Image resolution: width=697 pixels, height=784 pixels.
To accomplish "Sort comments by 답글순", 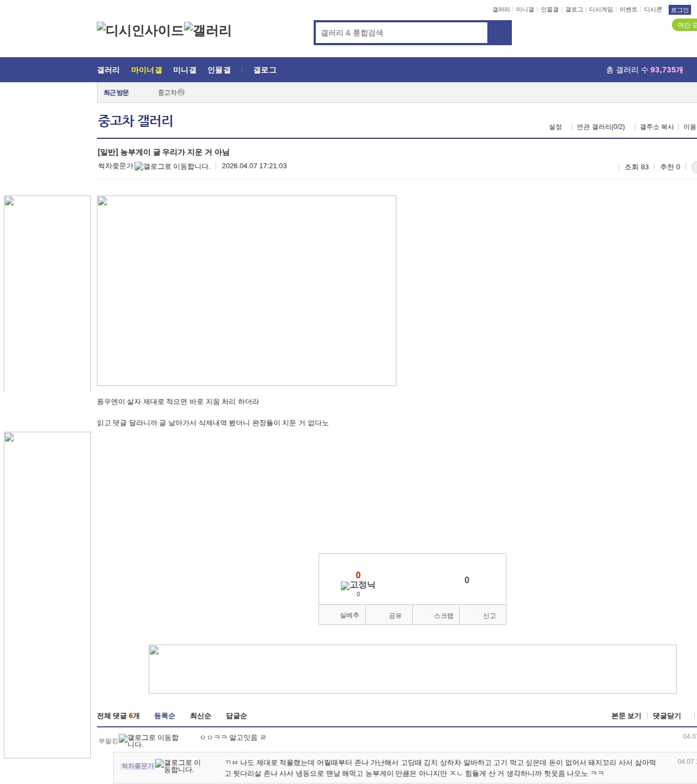I will point(236,716).
